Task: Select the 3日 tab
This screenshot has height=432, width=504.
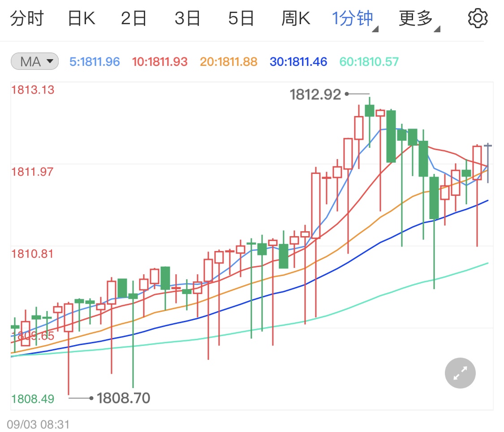Action: tap(187, 18)
